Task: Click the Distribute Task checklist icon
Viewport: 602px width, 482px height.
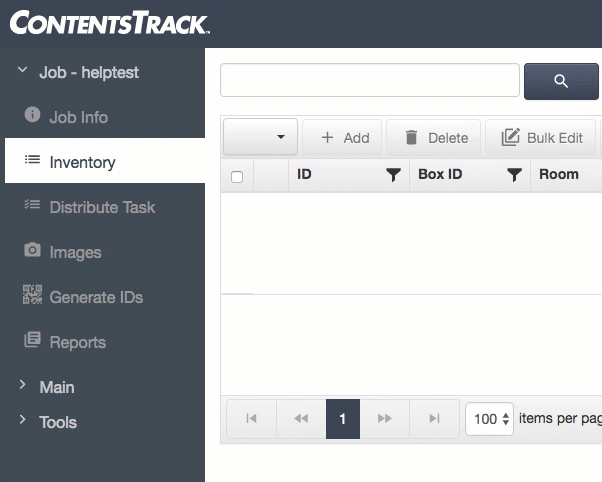Action: (32, 204)
